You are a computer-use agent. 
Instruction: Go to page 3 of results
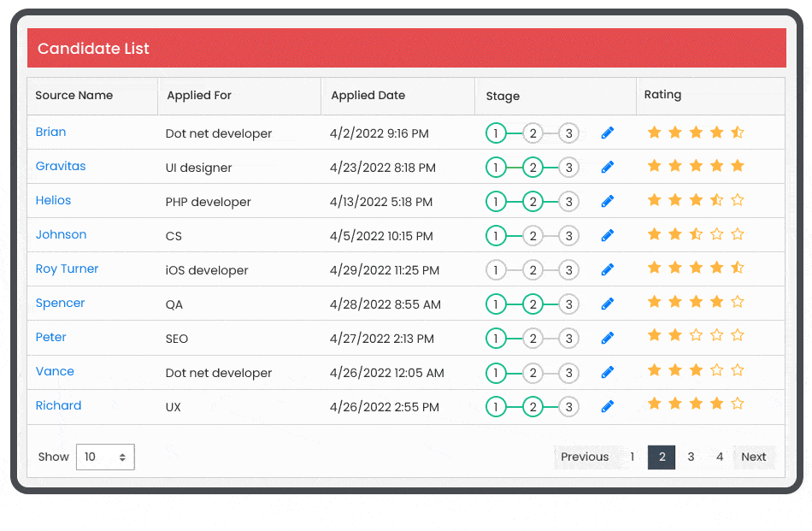pyautogui.click(x=691, y=457)
